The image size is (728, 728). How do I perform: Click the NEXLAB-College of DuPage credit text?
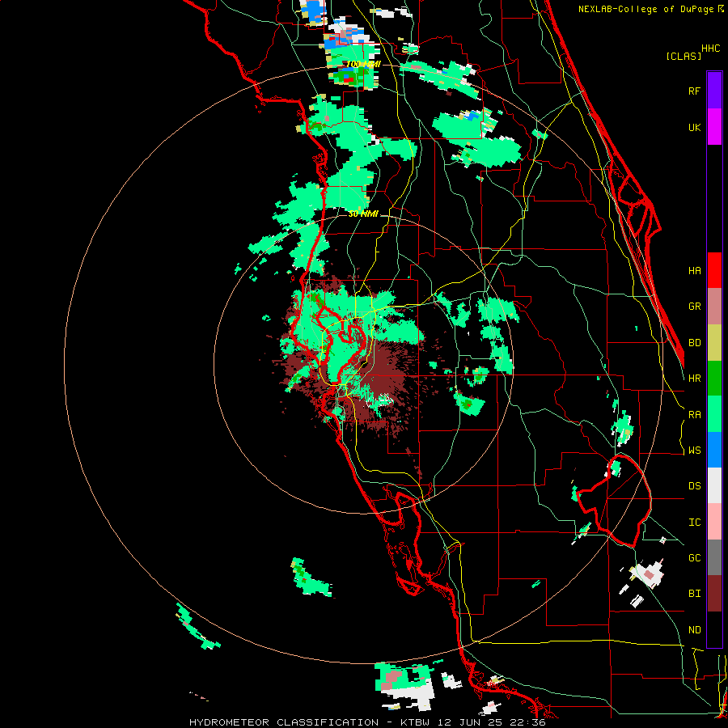pyautogui.click(x=647, y=9)
